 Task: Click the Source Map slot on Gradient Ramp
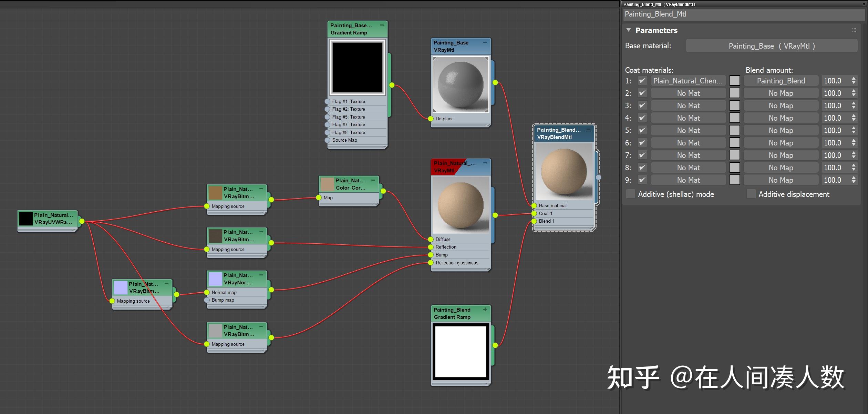click(x=344, y=140)
